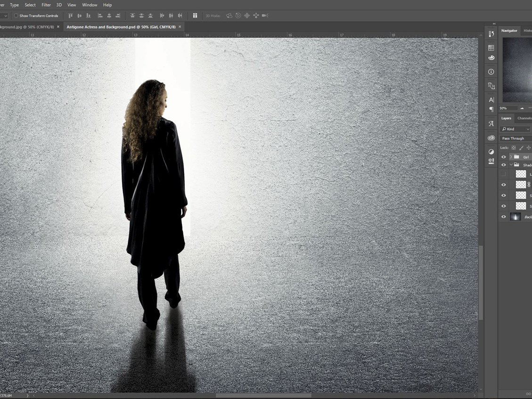
Task: Open the 3D menu
Action: pyautogui.click(x=59, y=5)
